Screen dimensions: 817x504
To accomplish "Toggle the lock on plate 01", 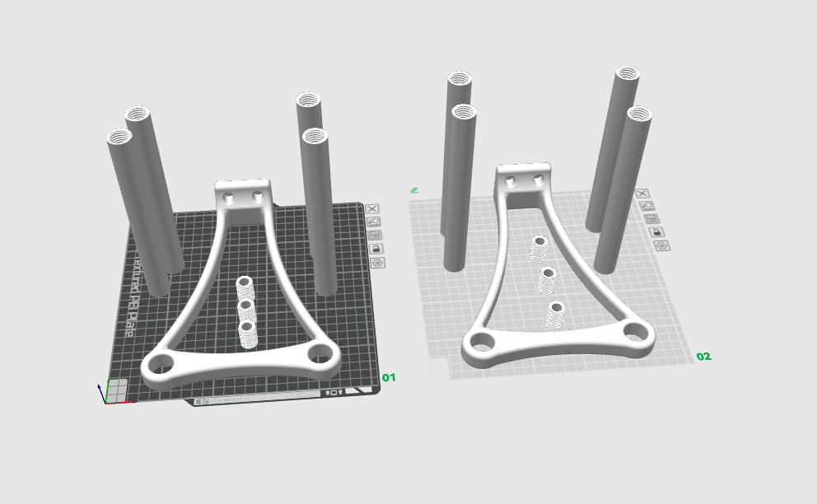I will point(376,249).
